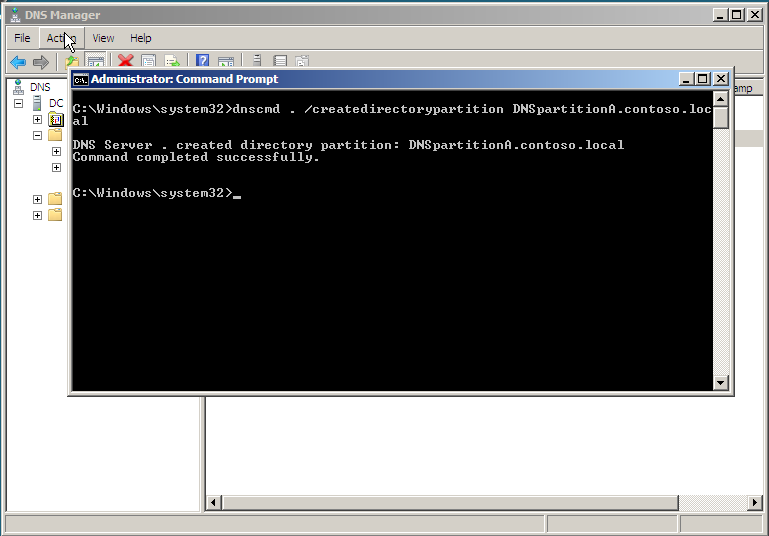
Task: Click the red X Delete icon
Action: coord(126,60)
